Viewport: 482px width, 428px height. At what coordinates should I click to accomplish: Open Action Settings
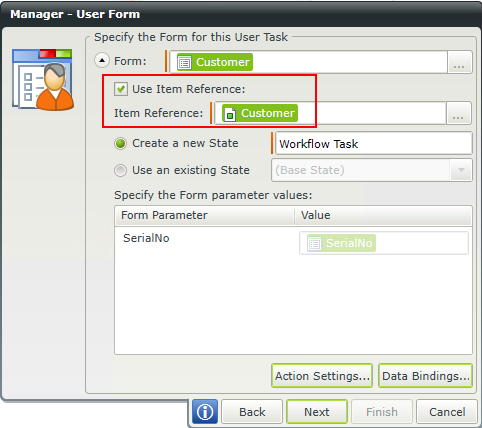[x=322, y=376]
